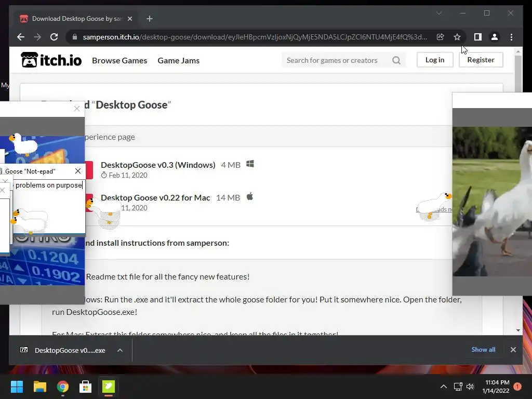The image size is (532, 399).
Task: Open the notification badge
Action: (x=517, y=387)
